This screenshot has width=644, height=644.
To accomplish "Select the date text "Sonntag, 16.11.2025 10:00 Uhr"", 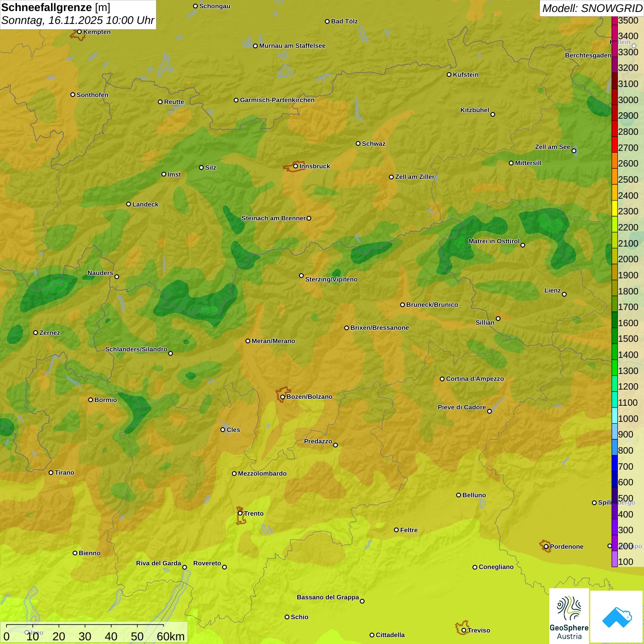I will pyautogui.click(x=78, y=21).
